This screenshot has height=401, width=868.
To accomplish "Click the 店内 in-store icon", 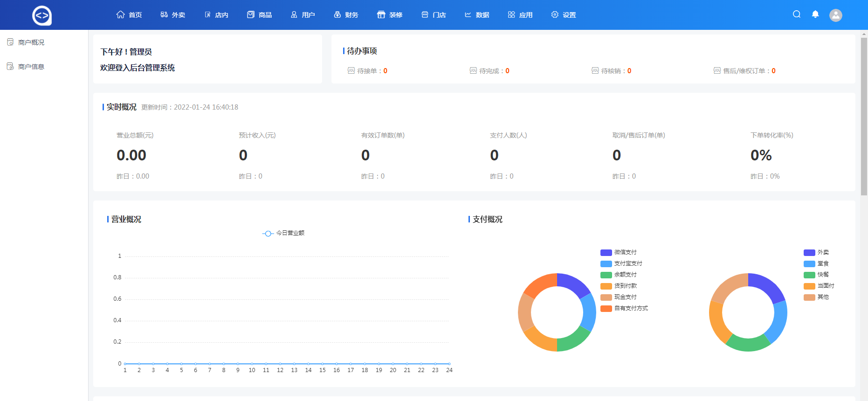I will 207,14.
